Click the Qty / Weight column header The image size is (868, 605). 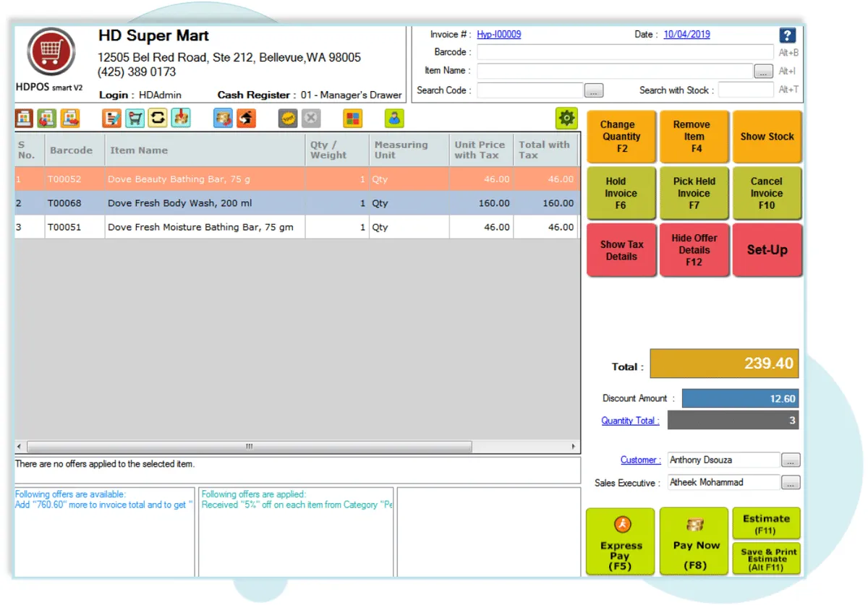click(x=337, y=150)
